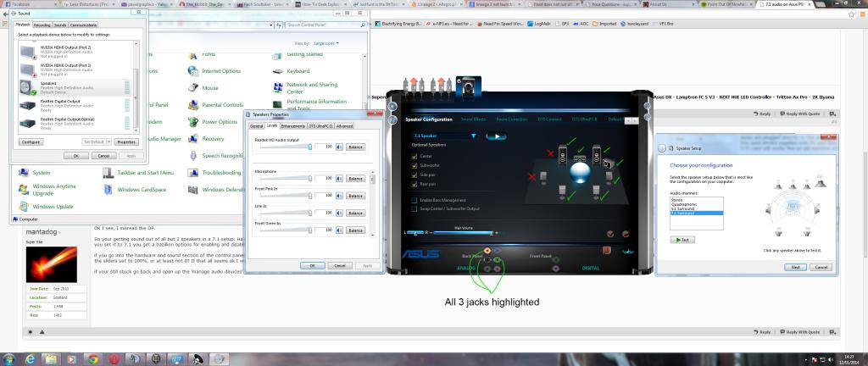This screenshot has width=868, height=366.
Task: Switch to the Recording tab in Sound
Action: (42, 25)
